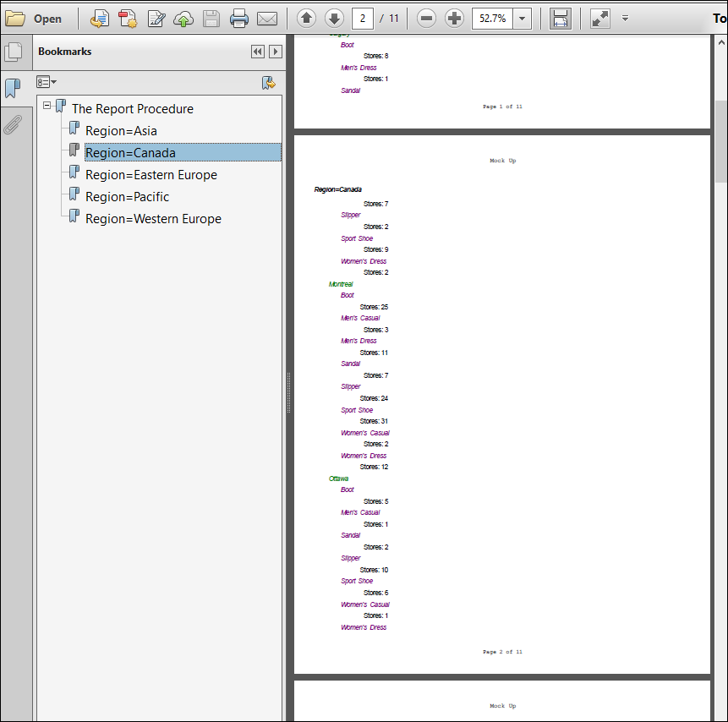This screenshot has height=722, width=728.
Task: Go to the previous page arrow
Action: (306, 18)
